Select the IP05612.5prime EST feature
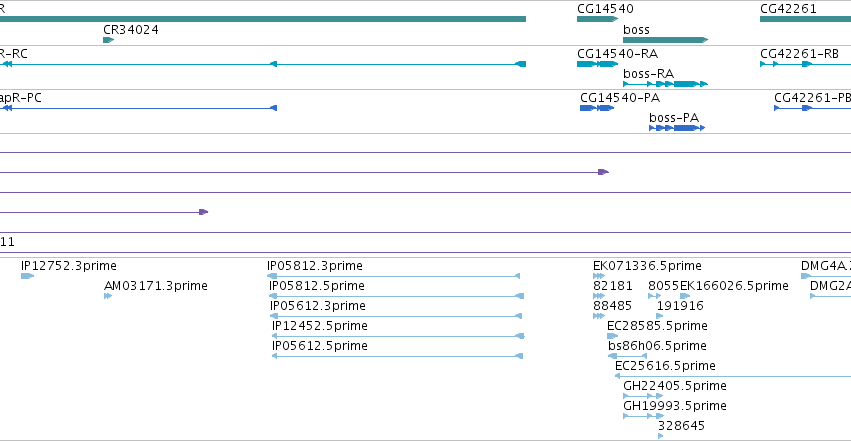This screenshot has width=851, height=441. click(397, 356)
